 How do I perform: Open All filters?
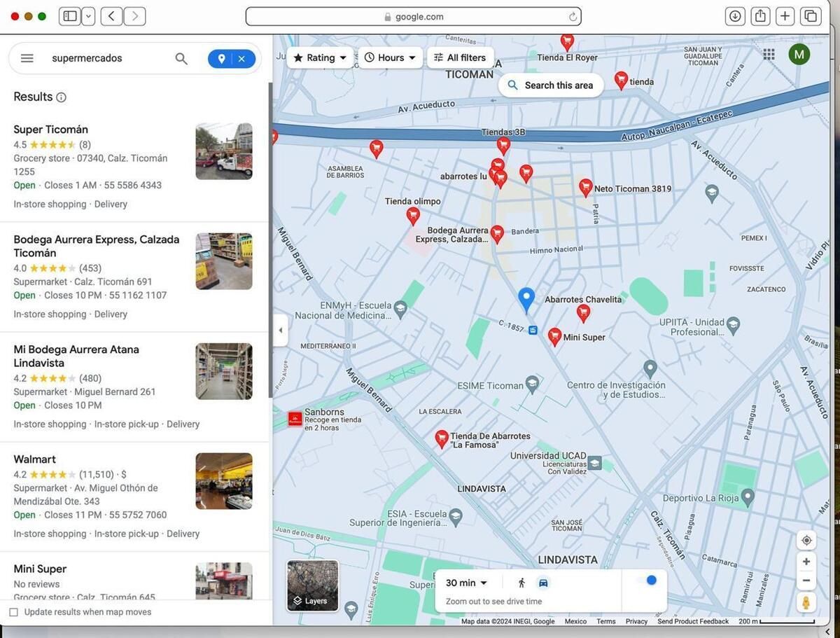[460, 57]
